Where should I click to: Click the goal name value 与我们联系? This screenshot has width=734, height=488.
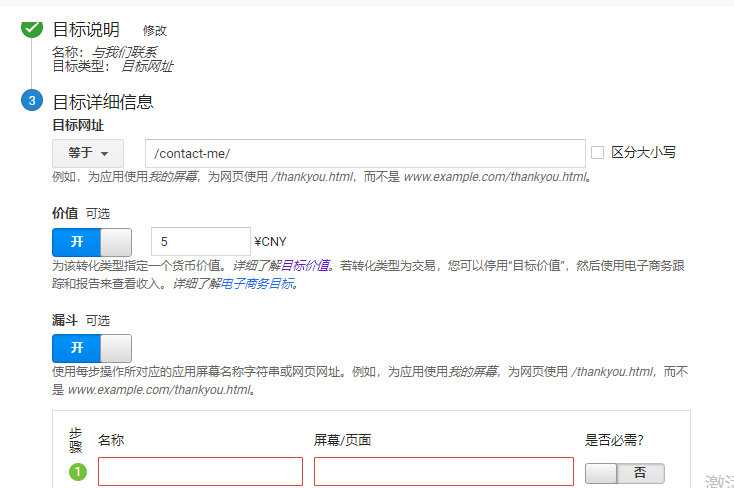(x=124, y=52)
